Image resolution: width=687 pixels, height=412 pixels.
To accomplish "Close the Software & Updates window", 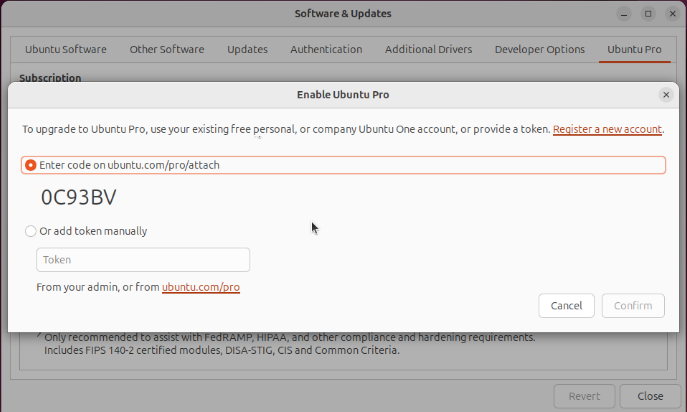I will [673, 14].
